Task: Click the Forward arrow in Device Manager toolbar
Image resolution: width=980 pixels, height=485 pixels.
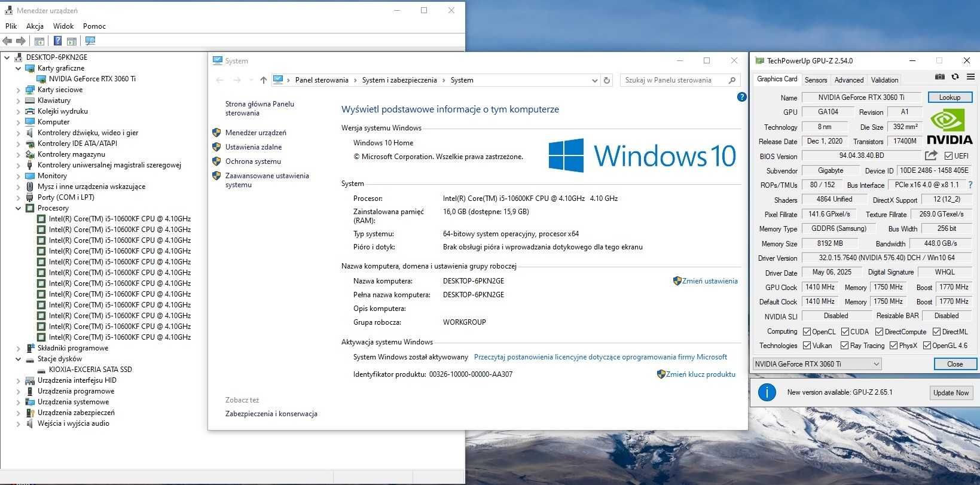Action: click(x=21, y=41)
